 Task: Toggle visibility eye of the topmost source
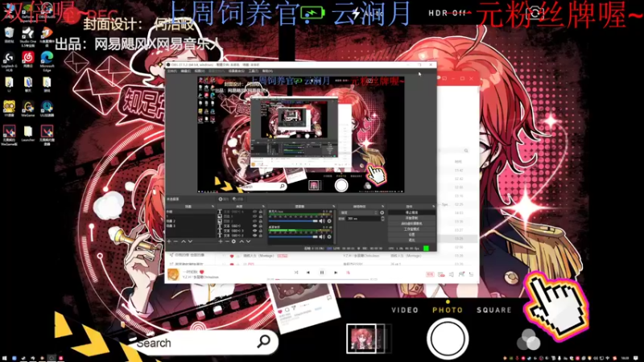pyautogui.click(x=254, y=212)
